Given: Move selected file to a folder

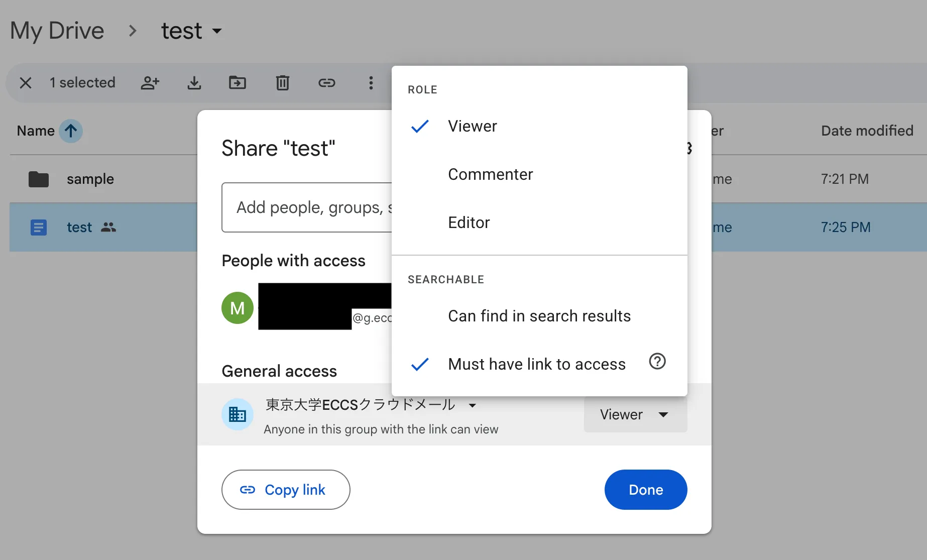Looking at the screenshot, I should pyautogui.click(x=238, y=83).
